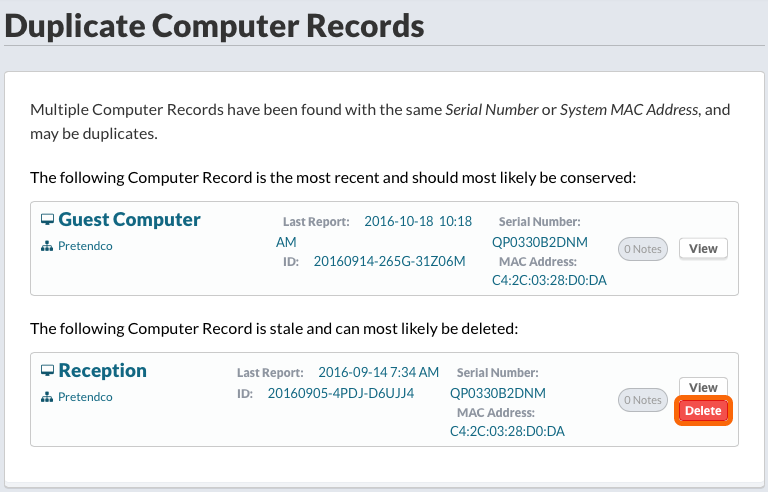The height and width of the screenshot is (492, 768).
Task: View the Reception record
Action: (703, 387)
